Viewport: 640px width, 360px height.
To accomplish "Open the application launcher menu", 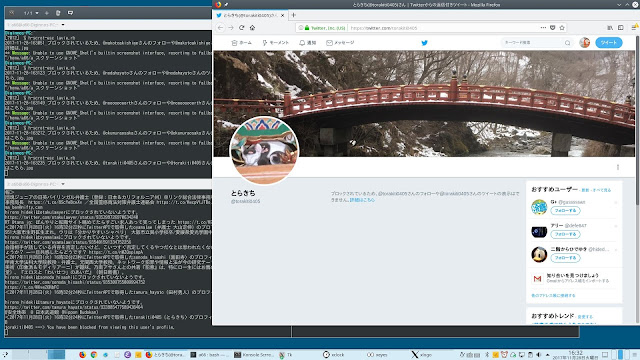I will point(5,355).
